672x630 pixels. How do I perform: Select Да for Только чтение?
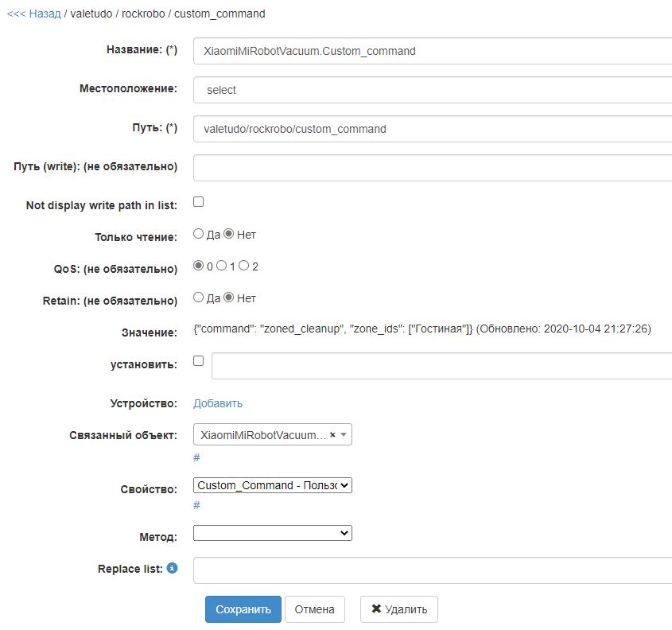click(x=199, y=235)
